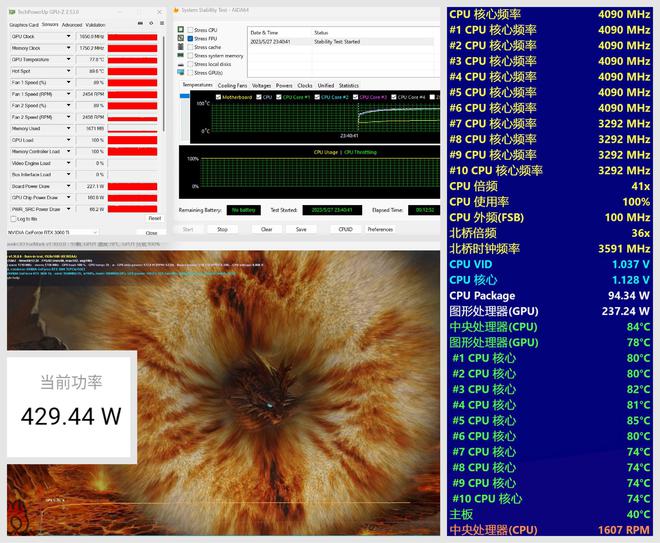This screenshot has width=660, height=543.
Task: Enable Stress CPU checkbox
Action: (190, 30)
